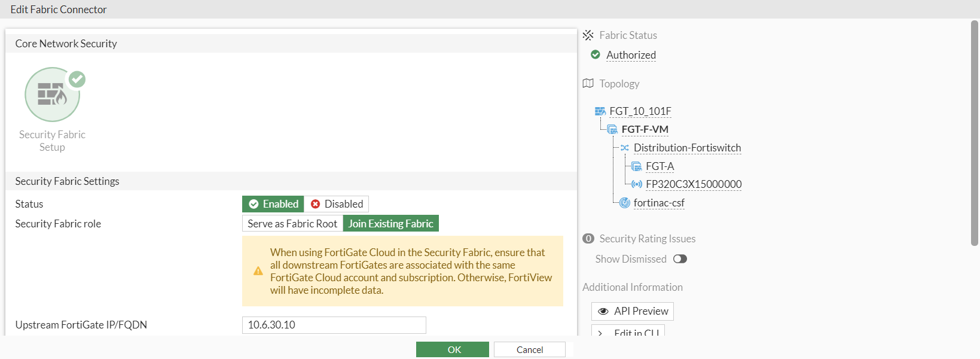This screenshot has height=359, width=980.
Task: Set Status to Disabled
Action: pyautogui.click(x=337, y=204)
